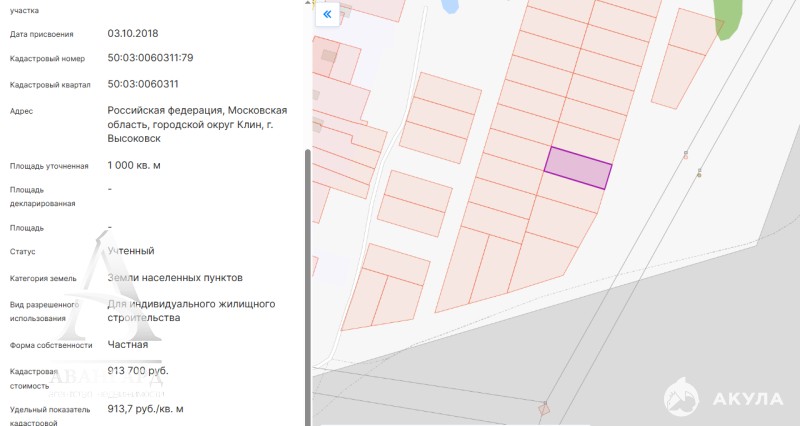
Task: Select cadastral number 50:03:0060311:79
Action: pos(150,58)
